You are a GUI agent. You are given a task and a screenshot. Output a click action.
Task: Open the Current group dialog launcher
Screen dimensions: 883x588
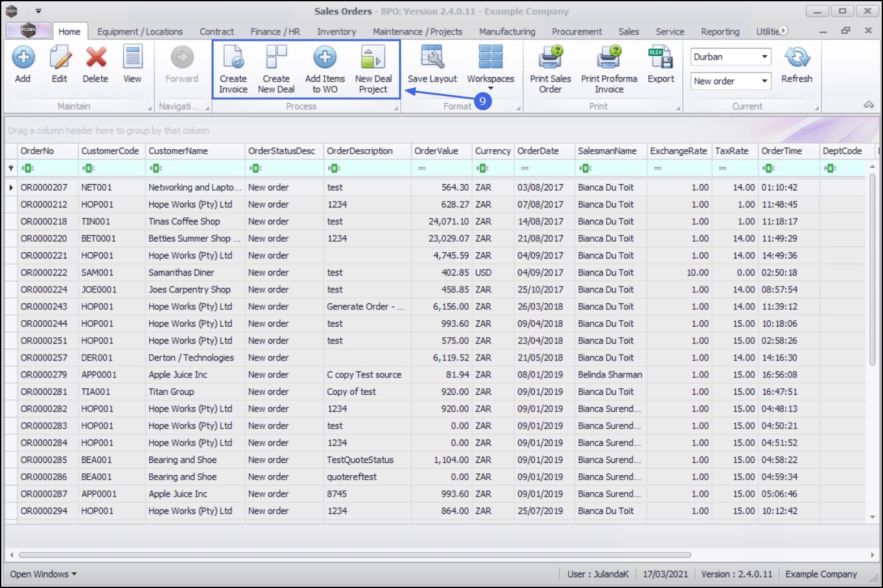(816, 108)
